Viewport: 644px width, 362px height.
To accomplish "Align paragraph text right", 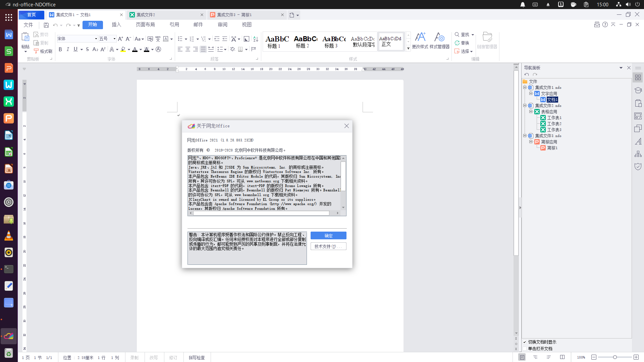I will 196,49.
